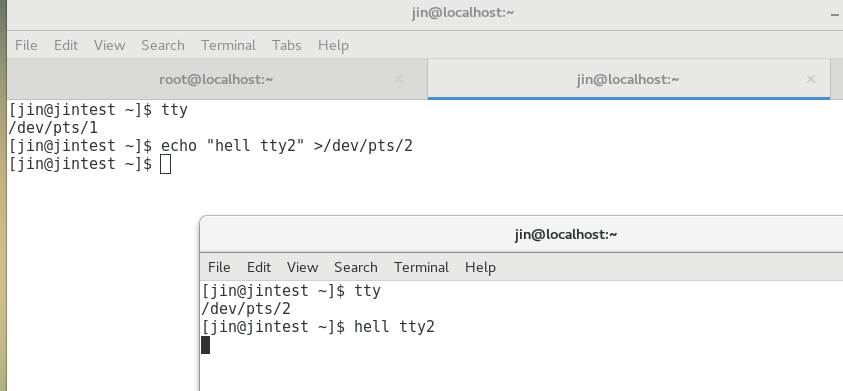
Task: Open Edit menu in tabbed terminal window
Action: pos(66,45)
